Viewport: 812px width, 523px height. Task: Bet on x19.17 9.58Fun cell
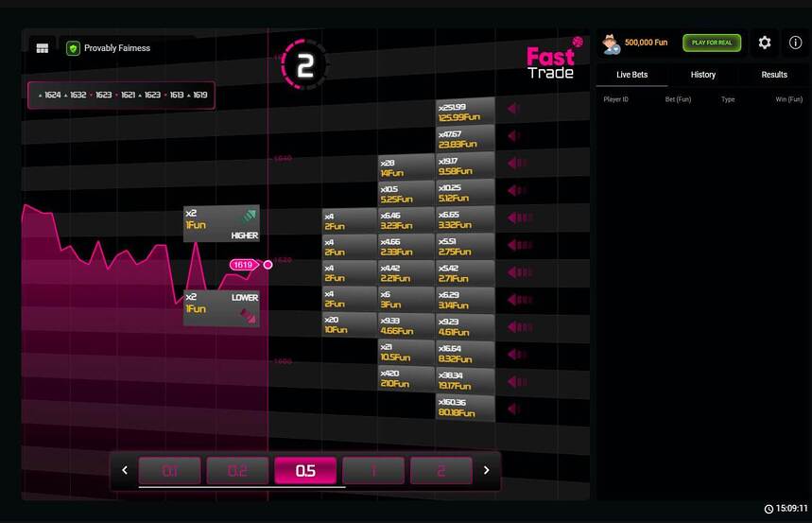pyautogui.click(x=465, y=166)
